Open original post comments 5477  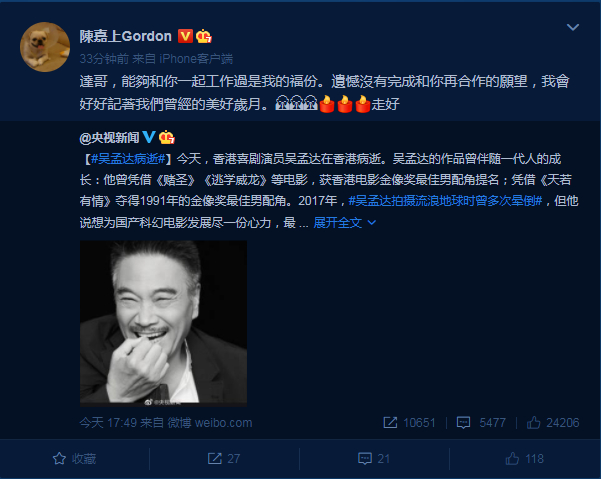click(x=481, y=423)
